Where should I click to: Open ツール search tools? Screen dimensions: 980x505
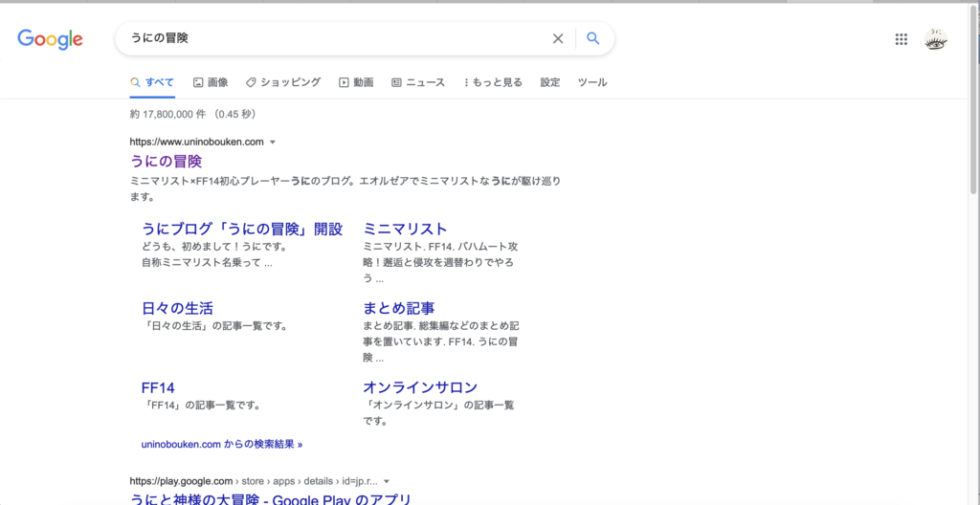click(592, 82)
